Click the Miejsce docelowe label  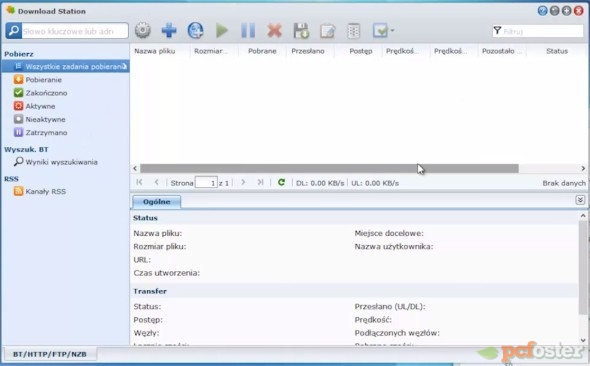[389, 233]
